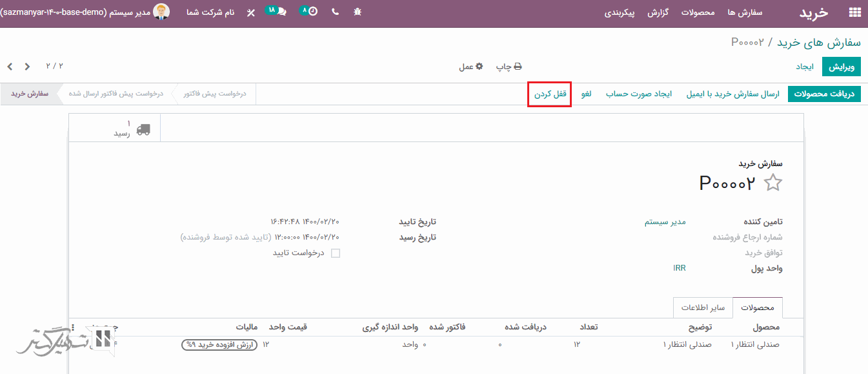Sort by مالیات column header

(246, 327)
